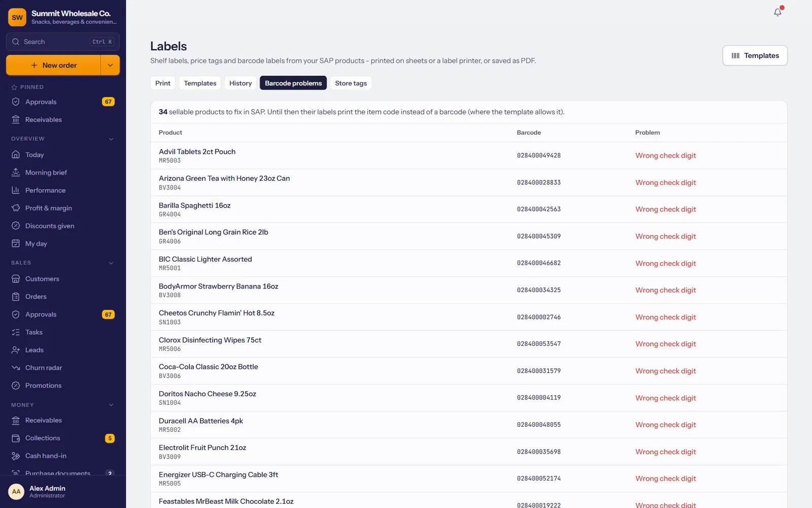Image resolution: width=812 pixels, height=508 pixels.
Task: Click the New order button
Action: click(x=53, y=65)
